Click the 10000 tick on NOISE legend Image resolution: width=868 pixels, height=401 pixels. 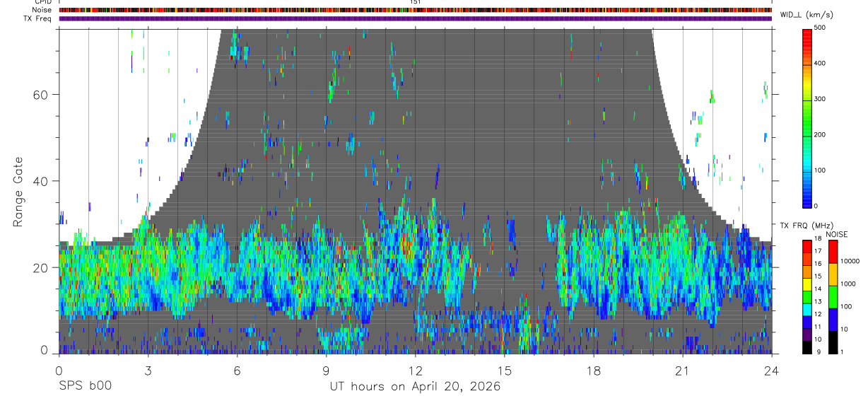coord(849,262)
